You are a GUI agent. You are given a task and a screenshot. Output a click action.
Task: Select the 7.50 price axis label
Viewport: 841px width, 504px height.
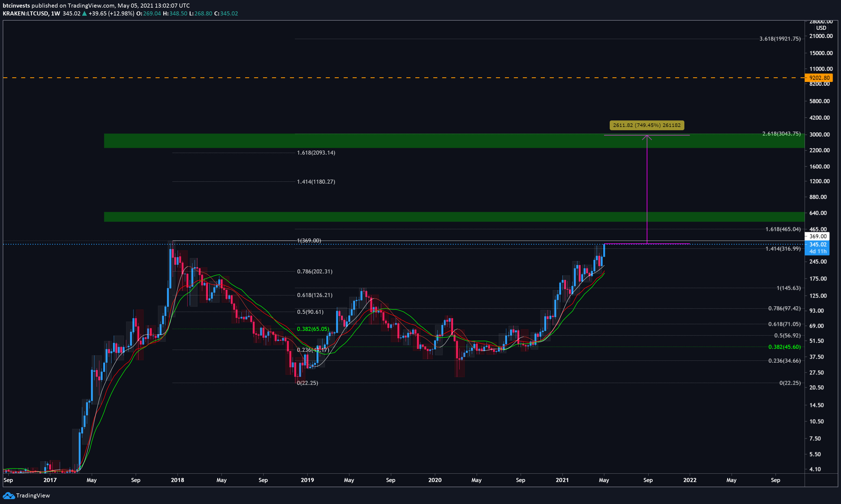[815, 439]
